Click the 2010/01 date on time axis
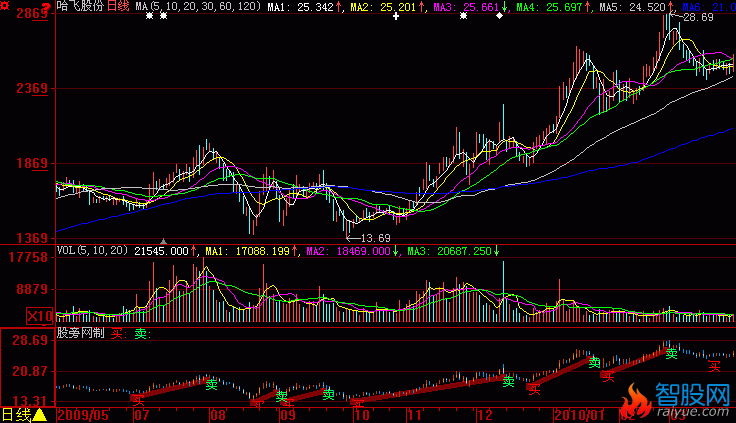The image size is (736, 423). coord(579,415)
